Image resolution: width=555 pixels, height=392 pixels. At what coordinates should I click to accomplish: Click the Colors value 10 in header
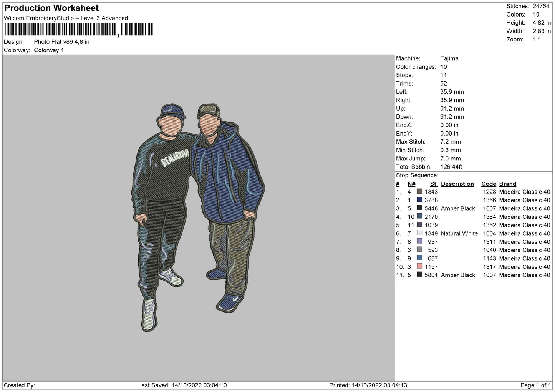point(536,15)
